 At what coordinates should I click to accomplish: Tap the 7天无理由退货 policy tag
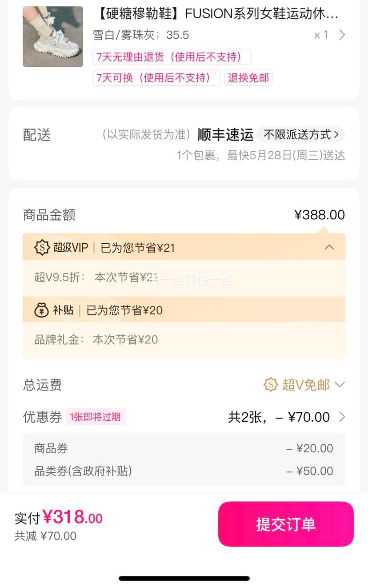pos(172,57)
